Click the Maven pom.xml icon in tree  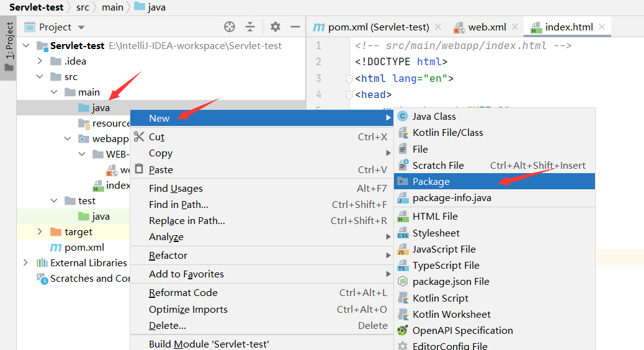[55, 248]
